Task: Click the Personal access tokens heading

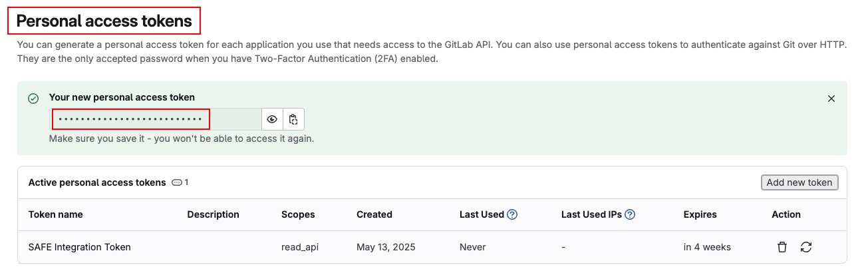Action: [x=104, y=21]
